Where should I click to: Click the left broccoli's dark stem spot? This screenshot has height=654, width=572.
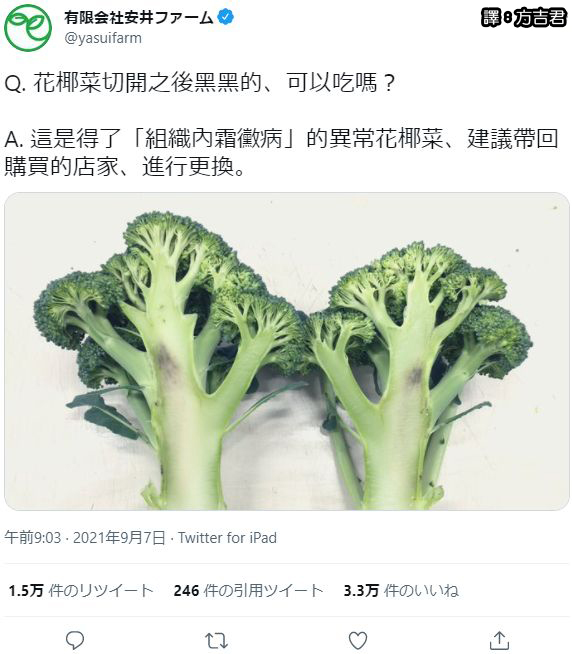click(166, 360)
